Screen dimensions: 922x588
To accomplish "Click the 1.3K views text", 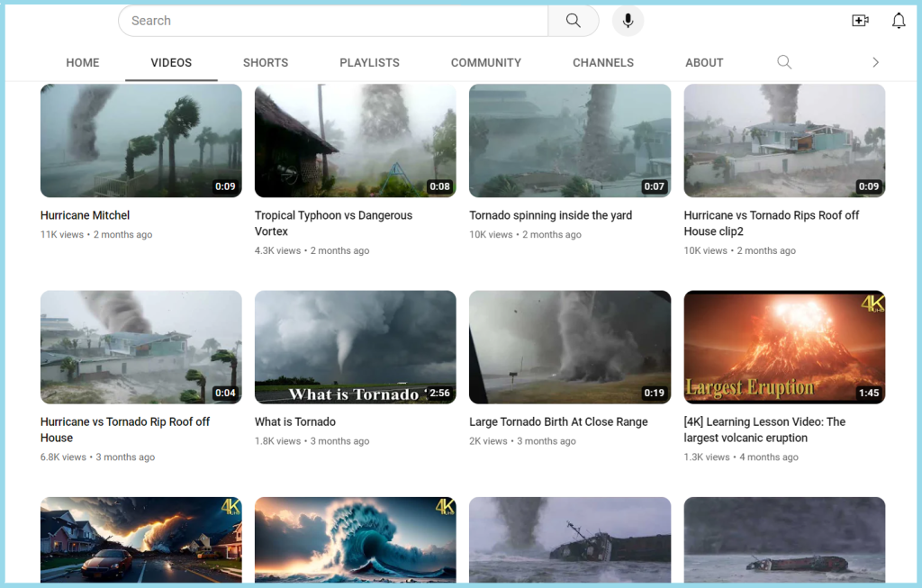I will click(x=706, y=457).
